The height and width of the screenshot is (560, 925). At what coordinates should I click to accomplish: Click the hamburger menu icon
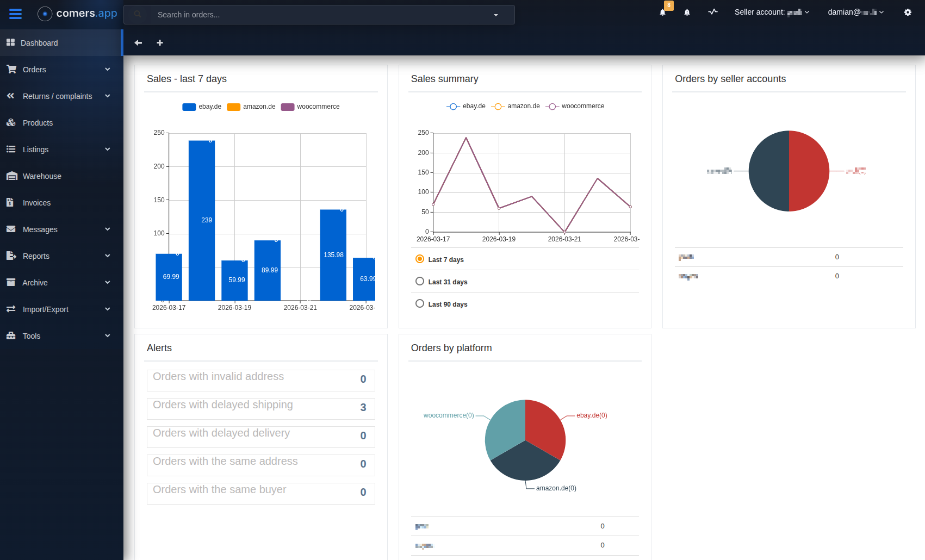coord(15,14)
